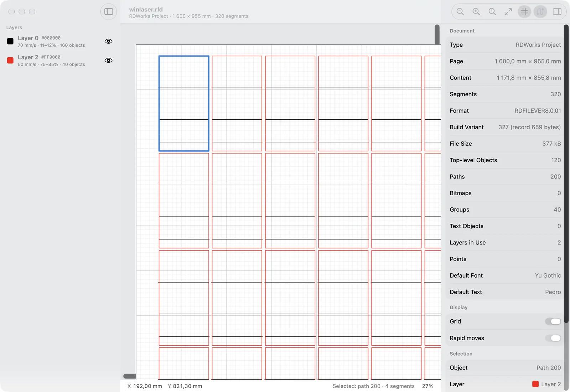This screenshot has width=570, height=392.
Task: Click the Build Variant row value
Action: (529, 127)
